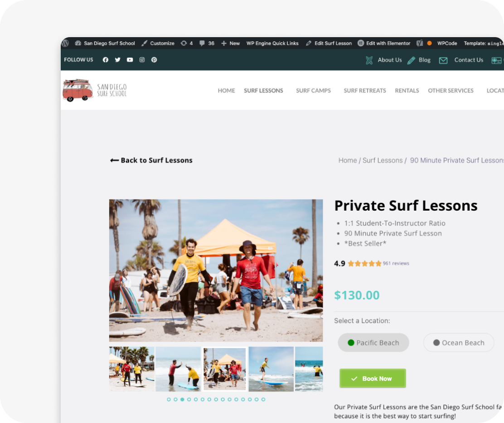Open the Instagram social icon

[x=142, y=60]
